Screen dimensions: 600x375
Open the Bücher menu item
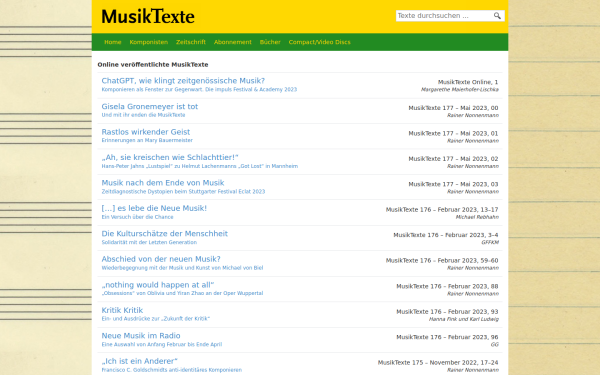point(270,42)
